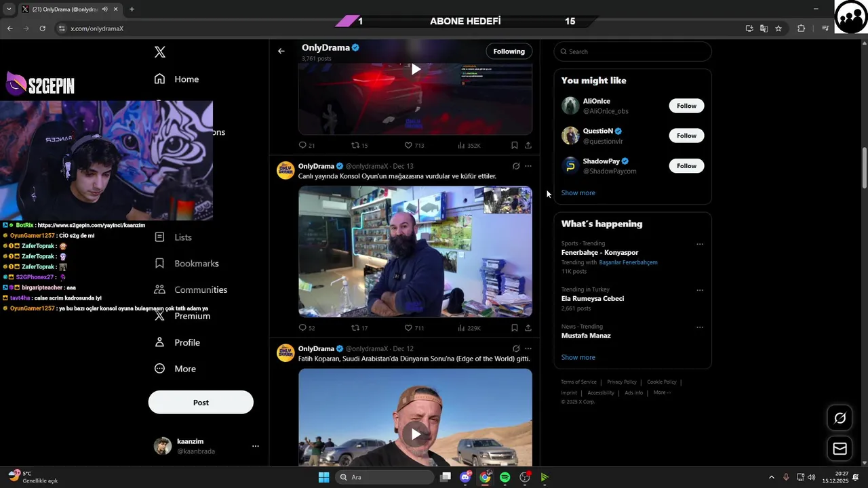The width and height of the screenshot is (868, 488).
Task: Share the post with 352K views
Action: coord(528,145)
